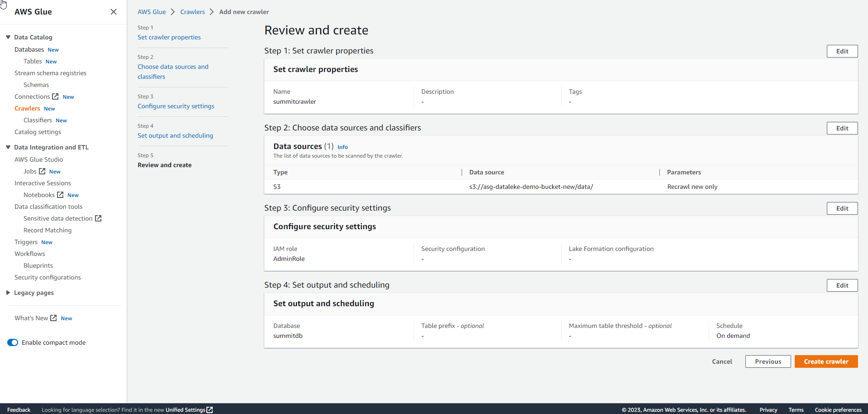Open Record Matching

coord(48,230)
